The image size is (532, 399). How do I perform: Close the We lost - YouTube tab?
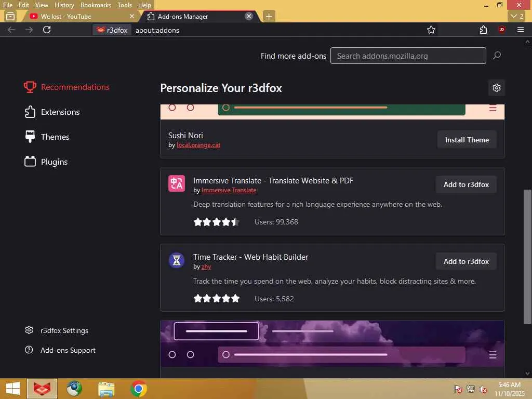tap(132, 16)
